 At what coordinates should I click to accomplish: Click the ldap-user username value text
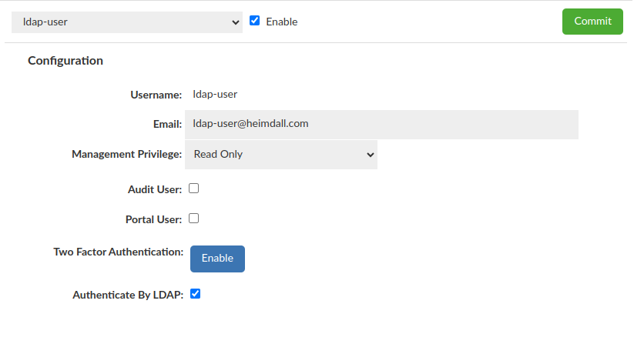coord(215,95)
